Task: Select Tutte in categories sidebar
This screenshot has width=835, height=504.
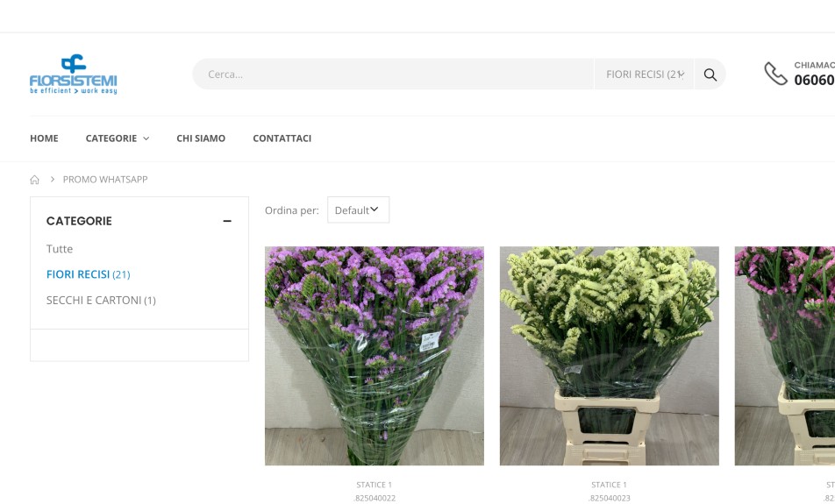Action: pyautogui.click(x=60, y=249)
